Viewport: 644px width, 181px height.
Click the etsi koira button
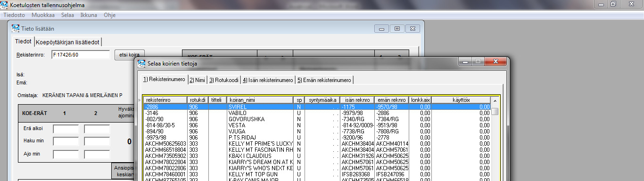tap(130, 55)
